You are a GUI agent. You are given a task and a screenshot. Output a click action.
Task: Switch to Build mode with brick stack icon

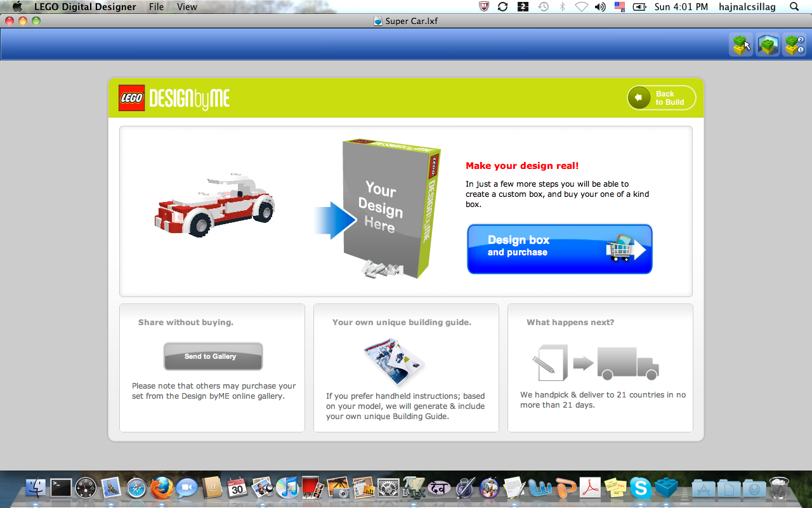coord(741,44)
